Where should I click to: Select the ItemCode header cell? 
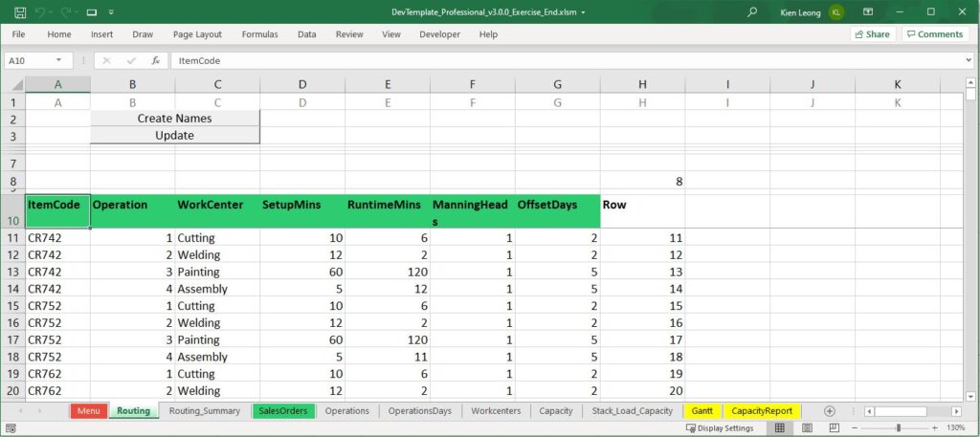point(57,211)
